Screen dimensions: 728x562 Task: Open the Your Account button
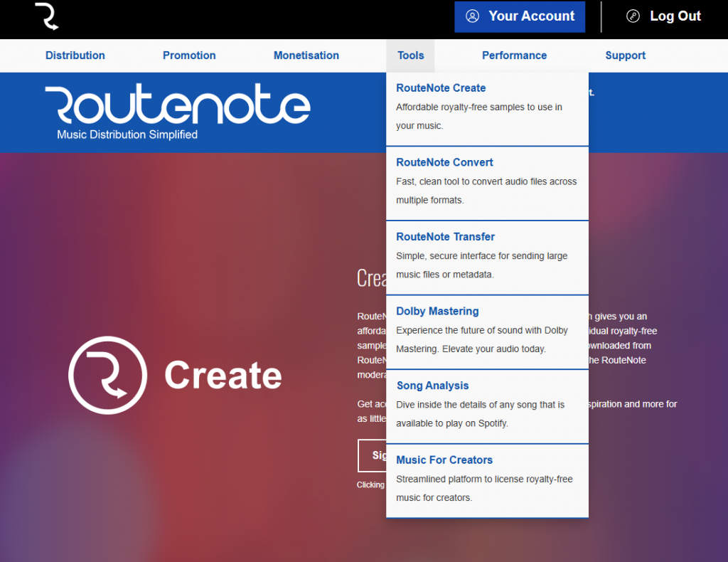click(x=520, y=16)
